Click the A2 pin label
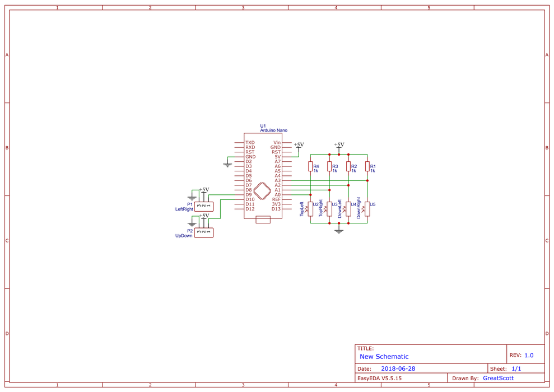 [x=278, y=185]
